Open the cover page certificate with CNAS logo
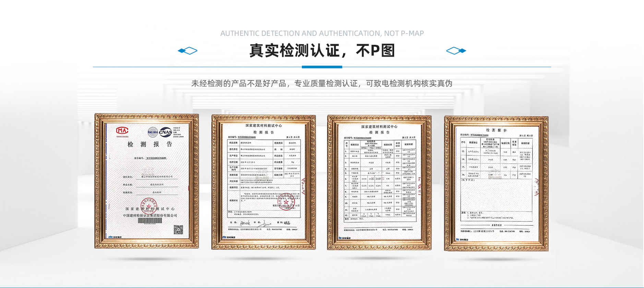The width and height of the screenshot is (644, 288). [147, 181]
